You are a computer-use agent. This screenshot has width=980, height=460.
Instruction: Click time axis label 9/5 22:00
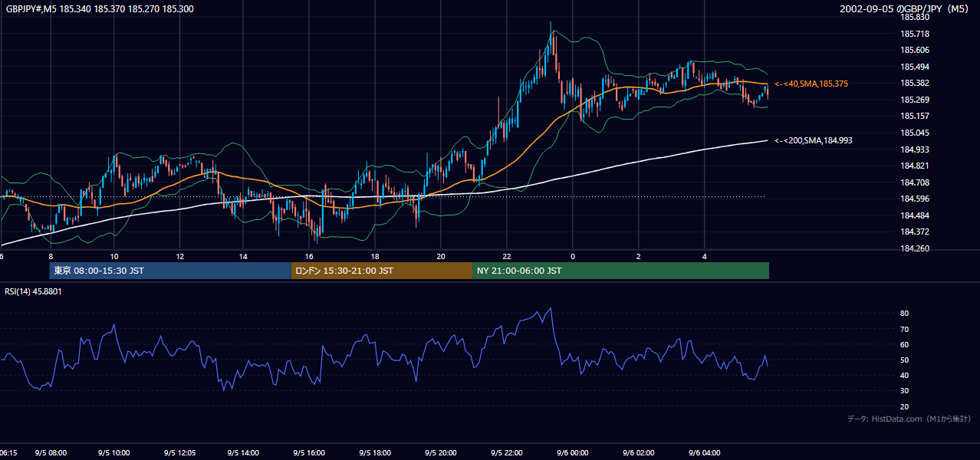(x=506, y=453)
